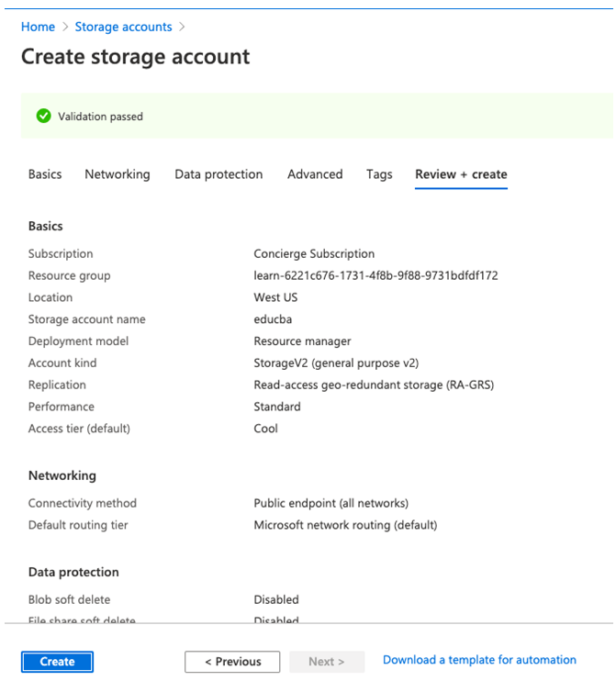Screen dimensions: 616x681
Task: Select the Review + create tab
Action: (x=461, y=174)
